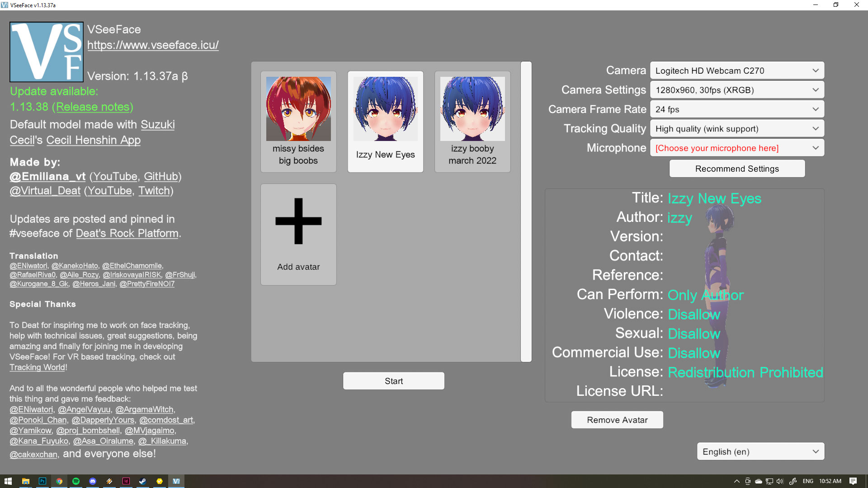Open the Tracking Quality dropdown
The height and width of the screenshot is (488, 868).
[x=737, y=129]
